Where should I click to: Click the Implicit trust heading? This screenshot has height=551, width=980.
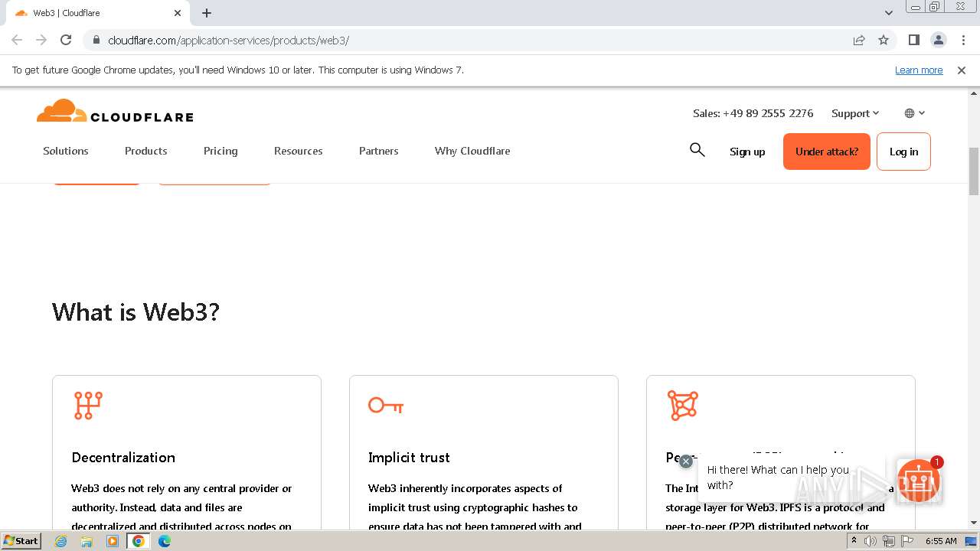(409, 458)
